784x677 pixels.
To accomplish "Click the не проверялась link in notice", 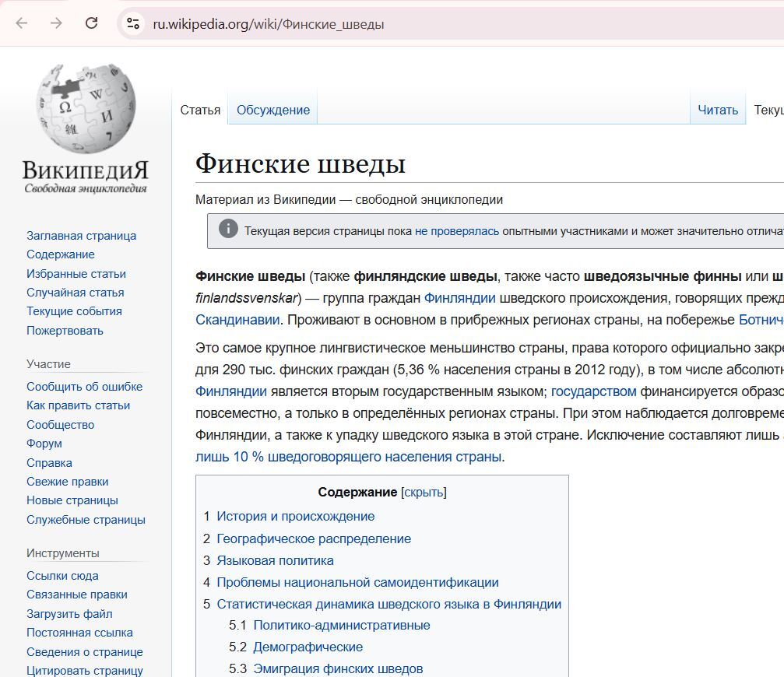I will [x=456, y=231].
